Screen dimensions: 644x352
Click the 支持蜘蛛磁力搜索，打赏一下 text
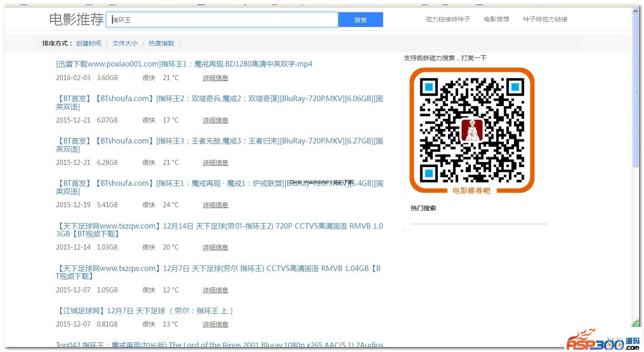tap(445, 58)
